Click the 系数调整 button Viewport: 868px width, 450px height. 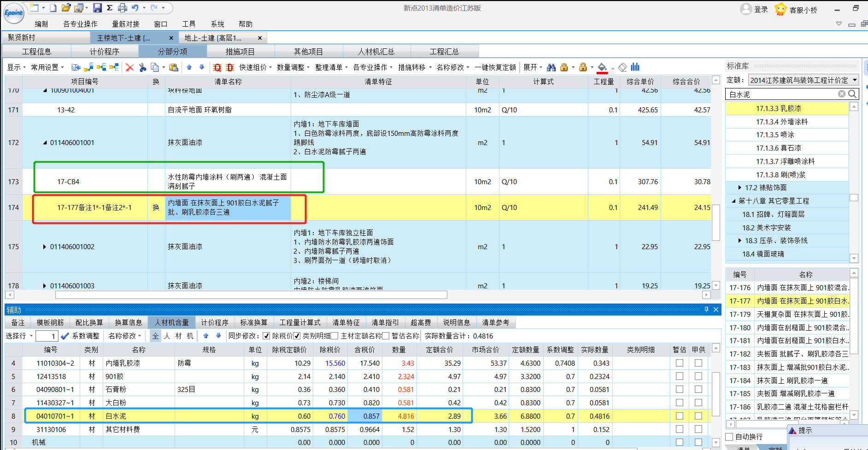[86, 336]
